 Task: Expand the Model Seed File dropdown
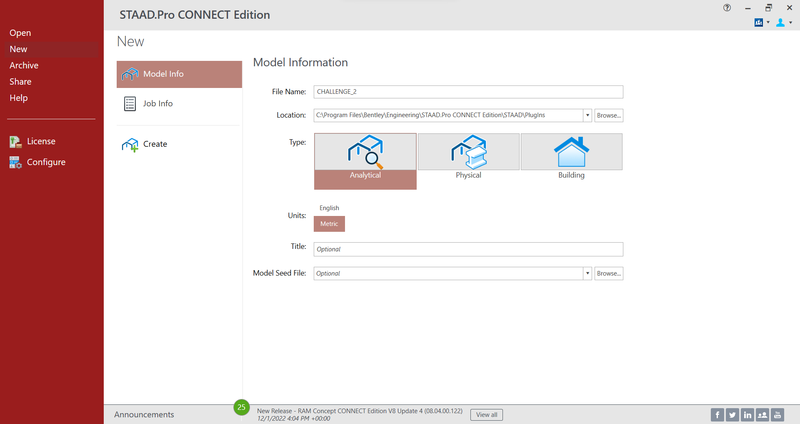pos(587,273)
